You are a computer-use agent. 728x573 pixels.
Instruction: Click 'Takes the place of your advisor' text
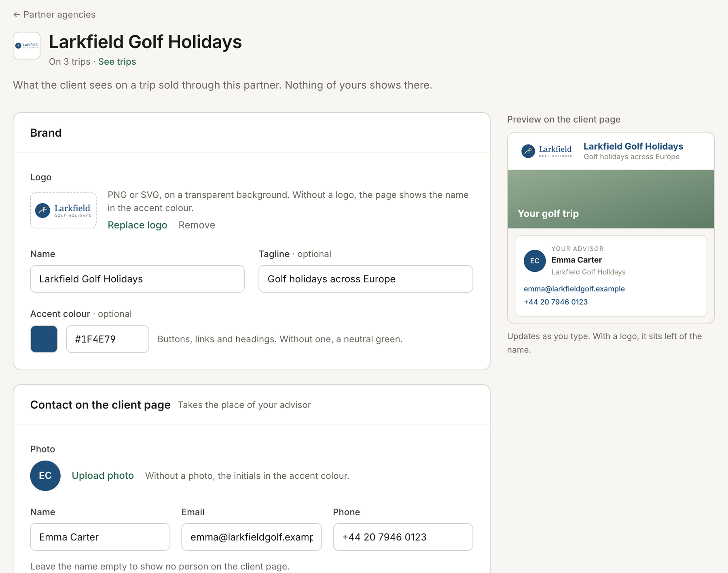pyautogui.click(x=244, y=405)
